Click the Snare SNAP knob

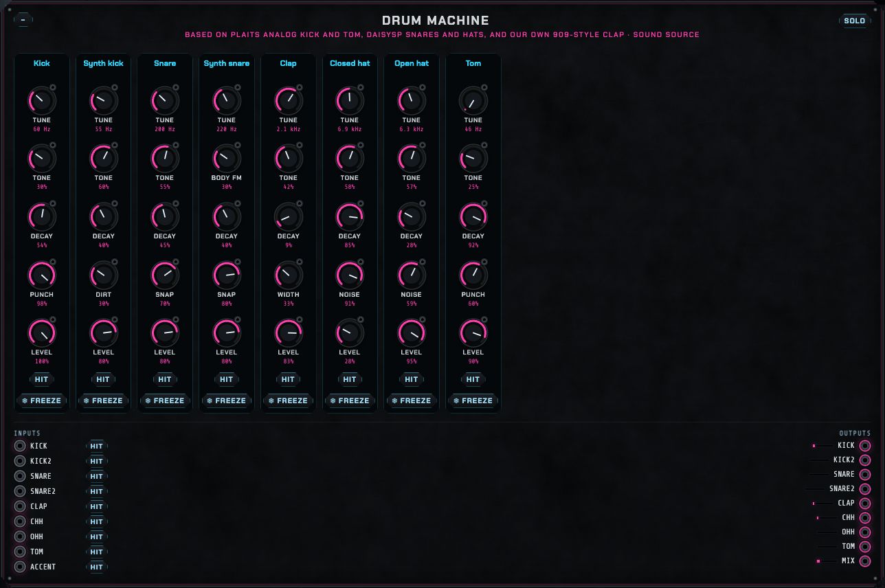point(165,275)
